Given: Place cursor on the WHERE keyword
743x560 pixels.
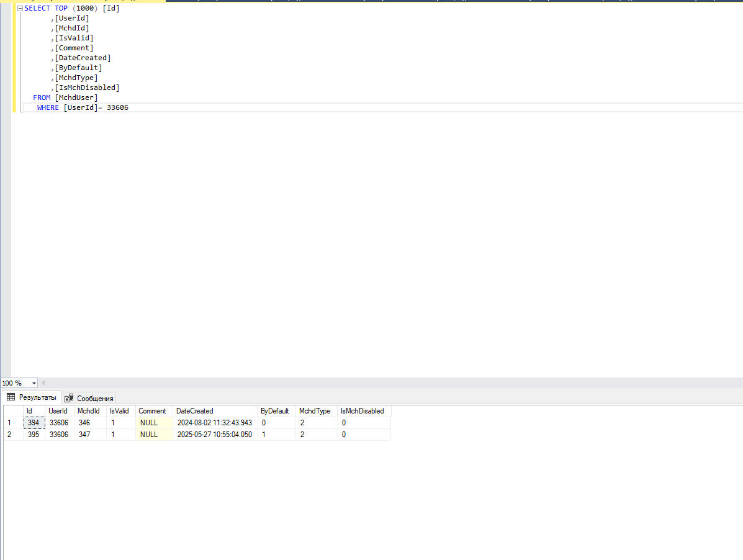Looking at the screenshot, I should pyautogui.click(x=48, y=107).
